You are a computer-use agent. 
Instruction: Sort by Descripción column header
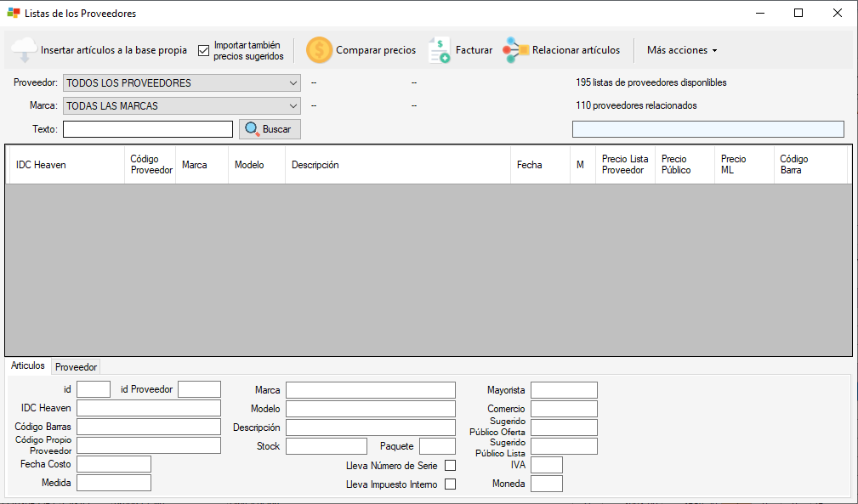coord(398,165)
